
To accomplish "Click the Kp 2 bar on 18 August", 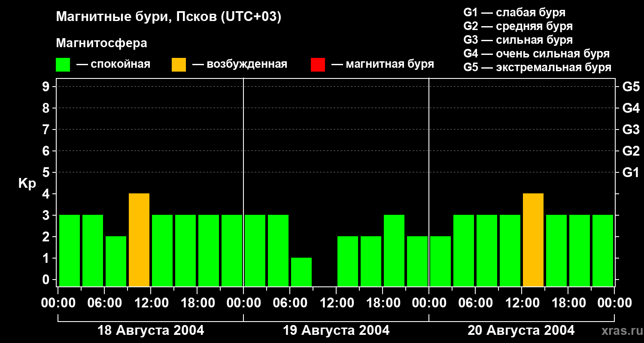I will (116, 261).
